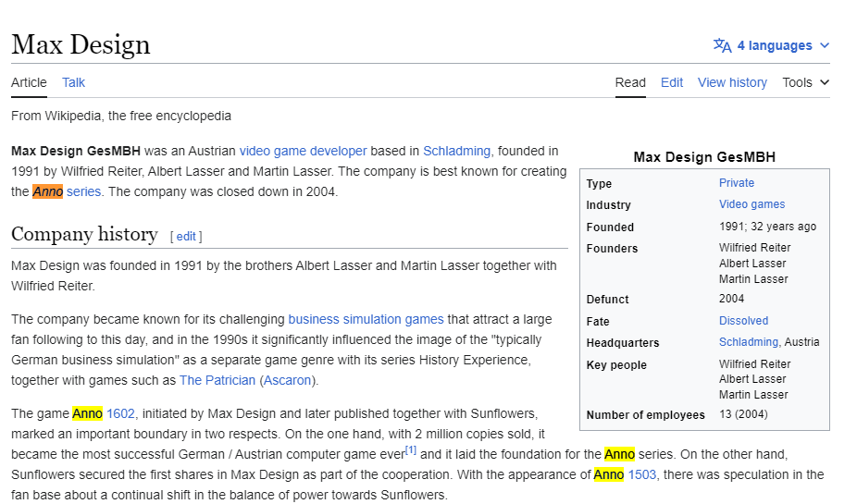Click the Founded label in infobox
857x504 pixels.
[610, 227]
